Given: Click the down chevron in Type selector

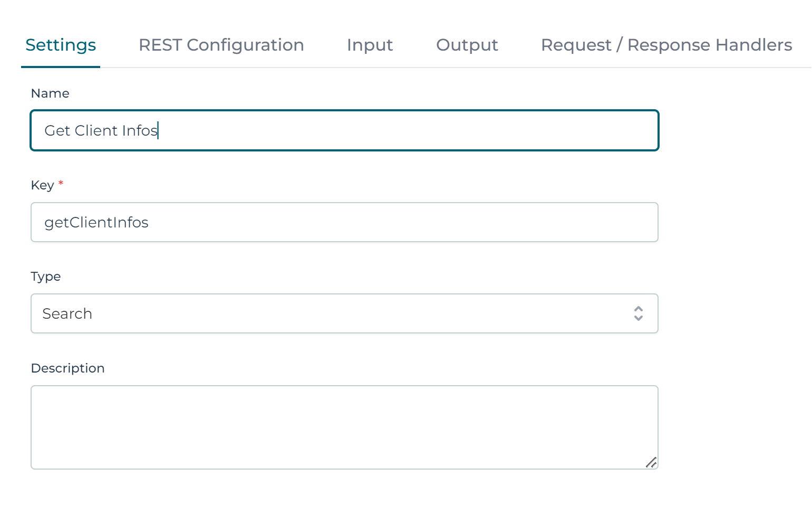Looking at the screenshot, I should click(x=639, y=318).
